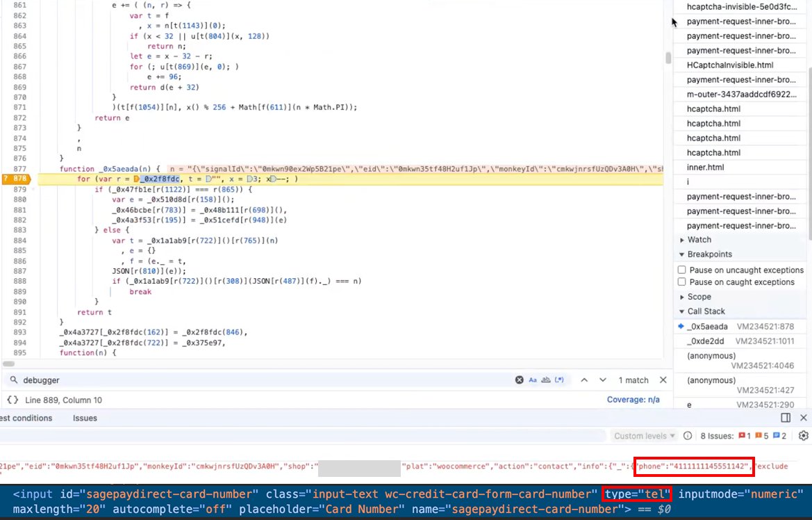
Task: Click in debugger search input
Action: (264, 380)
